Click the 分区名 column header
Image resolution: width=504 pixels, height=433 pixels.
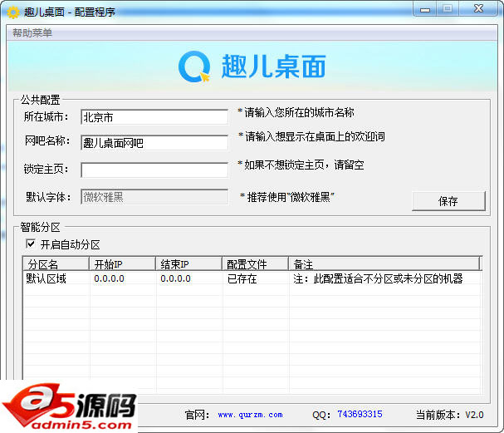tap(56, 264)
